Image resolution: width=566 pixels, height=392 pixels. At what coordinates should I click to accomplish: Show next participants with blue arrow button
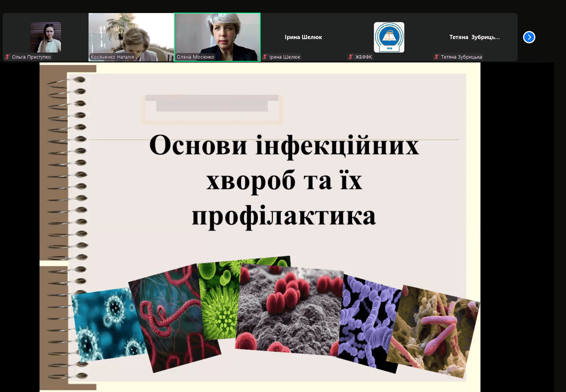click(529, 37)
